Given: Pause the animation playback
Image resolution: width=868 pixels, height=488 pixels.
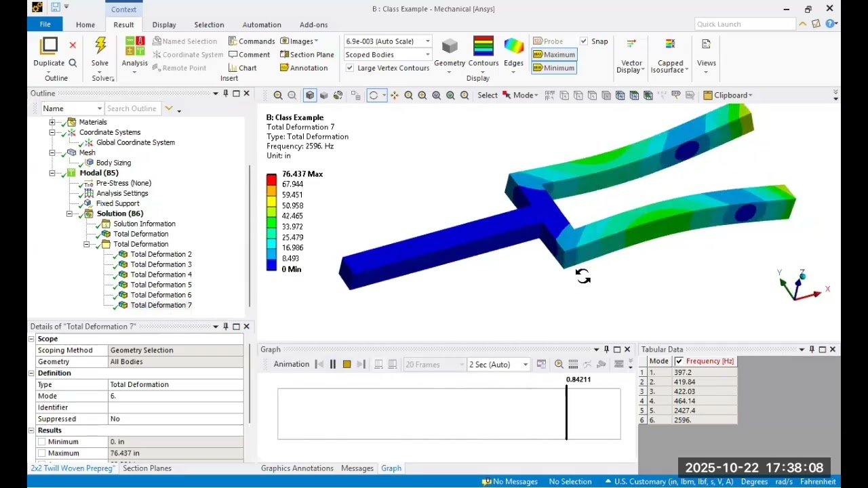Looking at the screenshot, I should (x=333, y=365).
